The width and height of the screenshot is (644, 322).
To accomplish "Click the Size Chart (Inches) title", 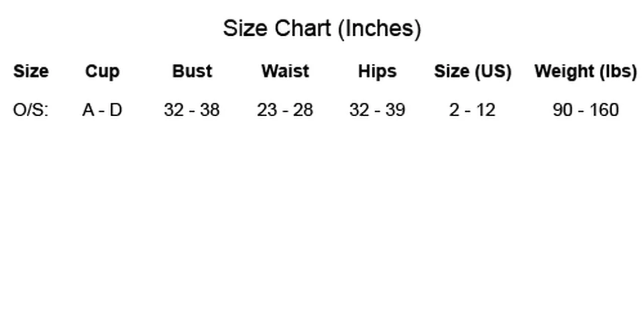I will (x=322, y=29).
